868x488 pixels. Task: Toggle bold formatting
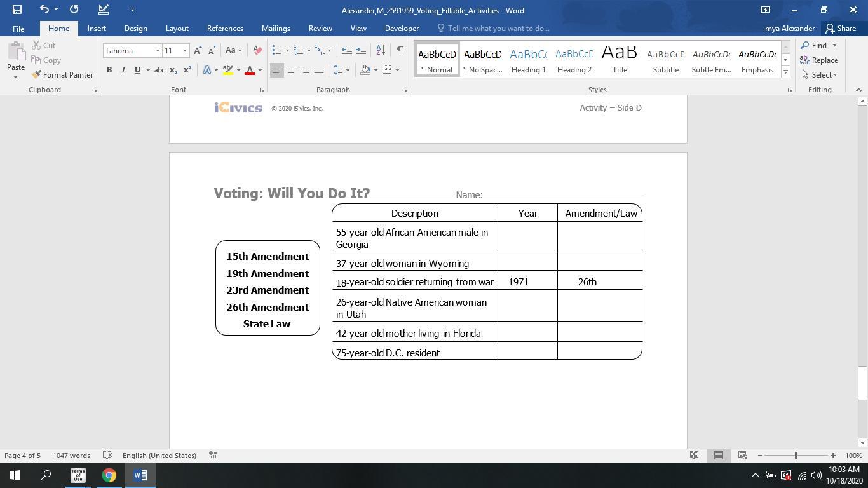tap(109, 70)
